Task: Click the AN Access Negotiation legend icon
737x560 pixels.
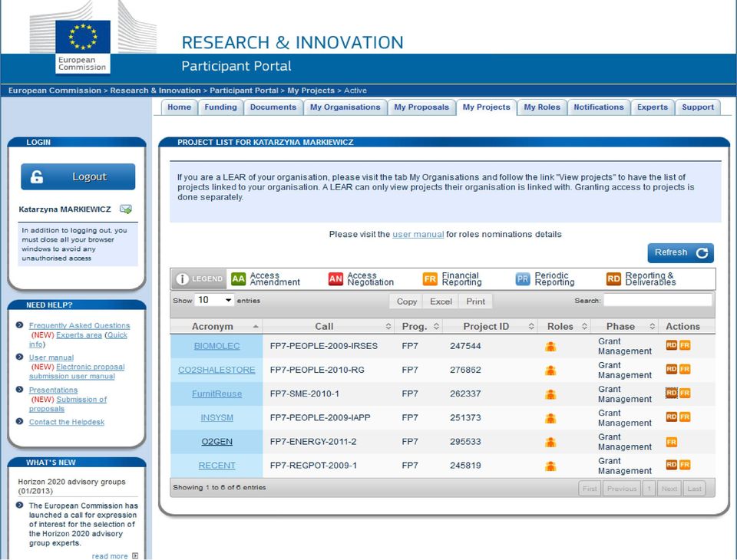Action: point(335,279)
